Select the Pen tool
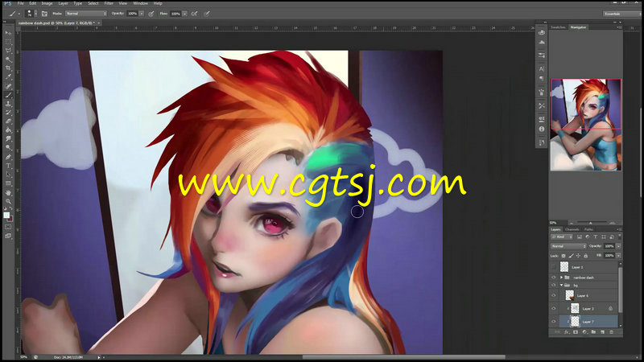644x362 pixels. 8,157
